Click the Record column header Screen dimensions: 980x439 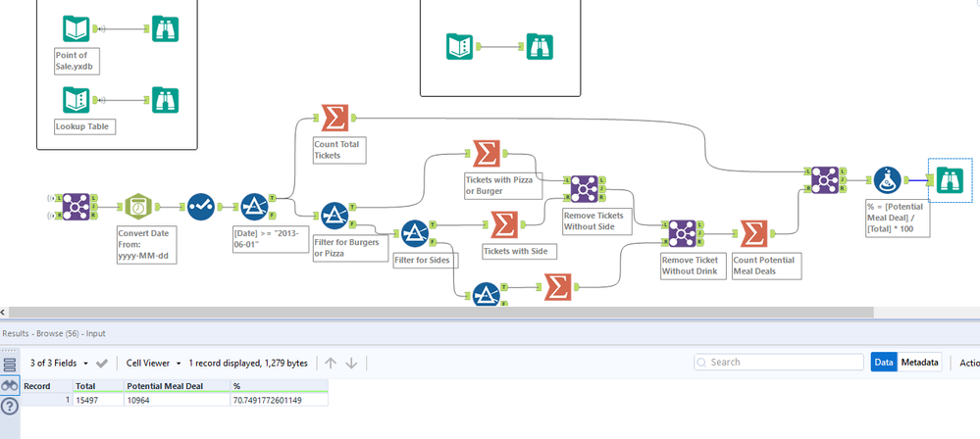coord(47,386)
